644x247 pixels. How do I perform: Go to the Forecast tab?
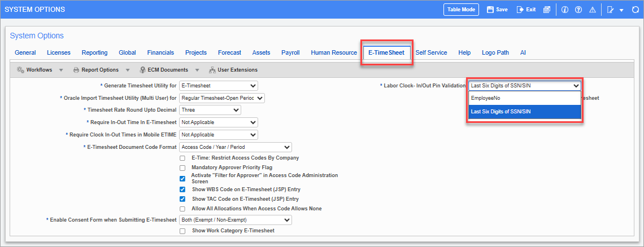point(229,52)
